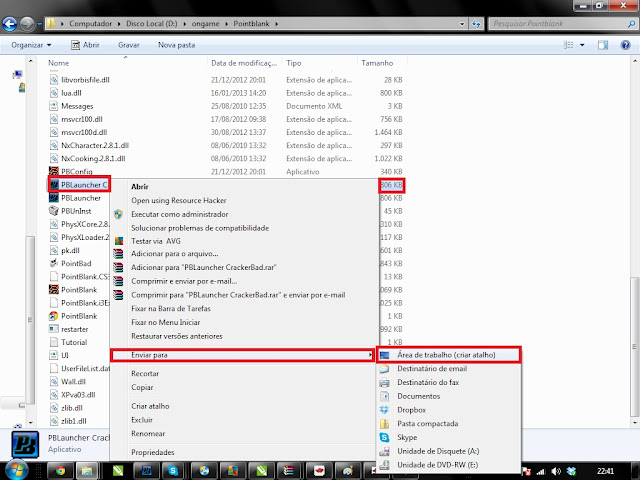Select Área de trabalho (criar atalho)
Screen dimensions: 640x480
coord(449,355)
